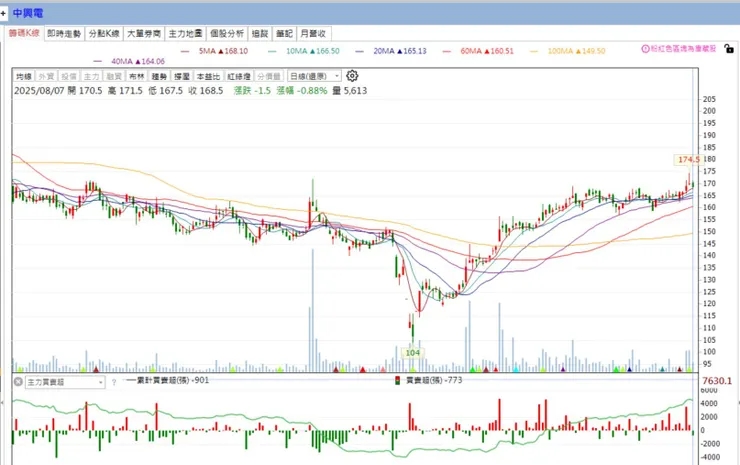Toggle the 主力 indicator button

[91, 76]
